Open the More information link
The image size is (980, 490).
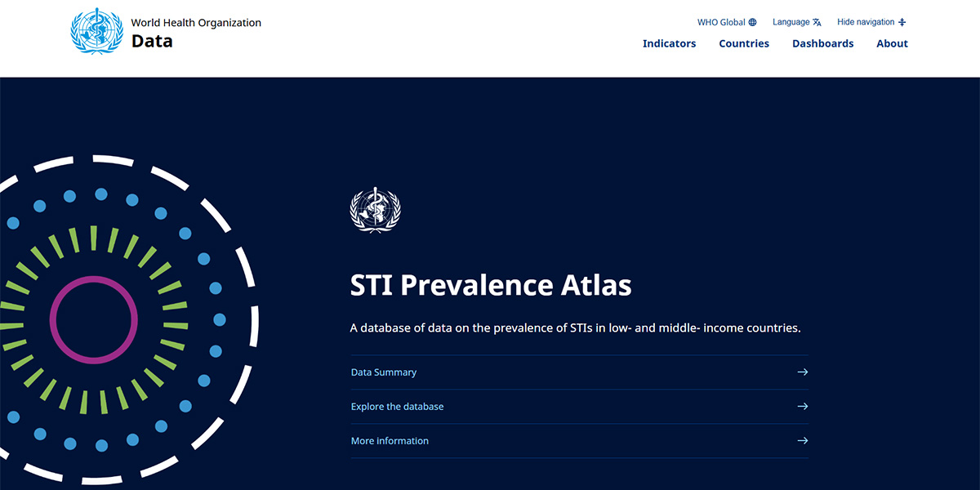coord(580,441)
